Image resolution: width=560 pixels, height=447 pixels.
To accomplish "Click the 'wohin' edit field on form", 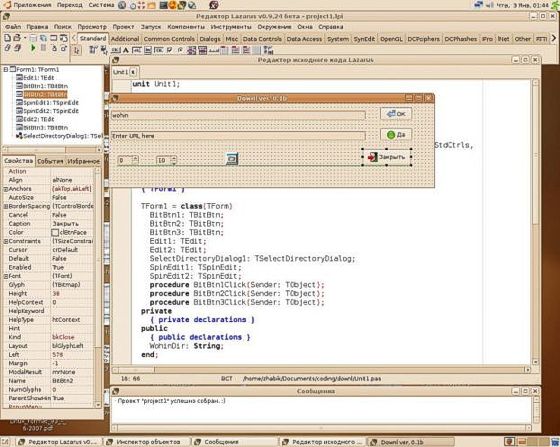I will [238, 115].
